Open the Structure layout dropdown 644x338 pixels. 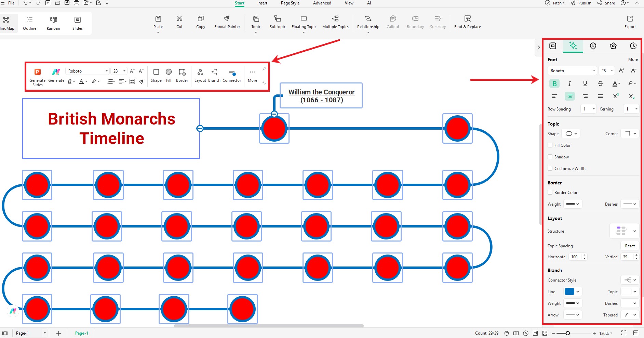point(625,231)
